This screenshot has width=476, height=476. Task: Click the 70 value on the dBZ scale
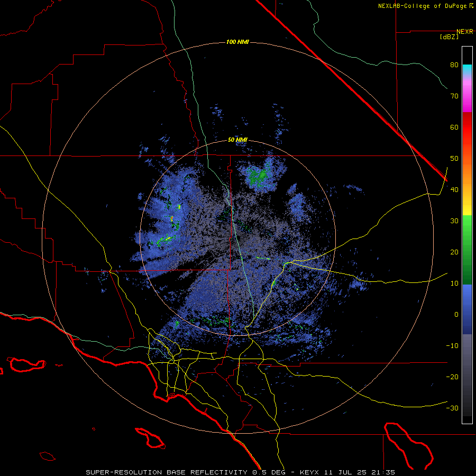pyautogui.click(x=454, y=96)
